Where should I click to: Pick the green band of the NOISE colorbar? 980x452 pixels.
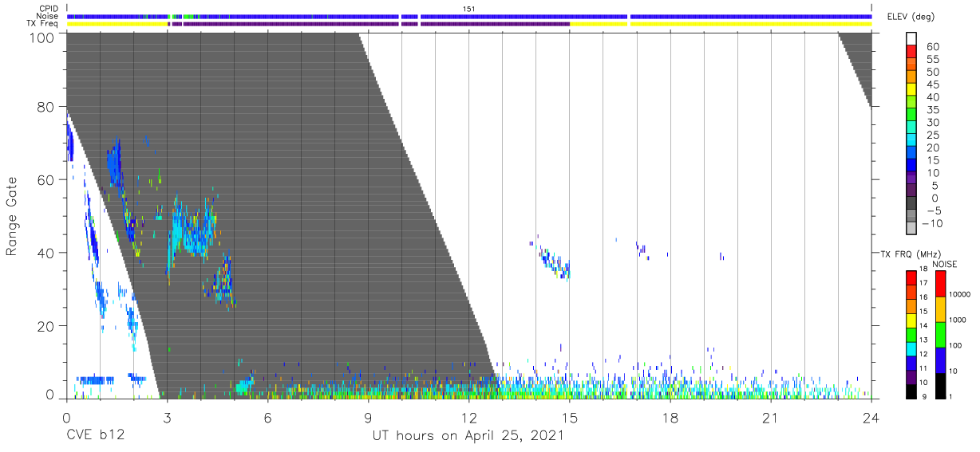click(940, 334)
